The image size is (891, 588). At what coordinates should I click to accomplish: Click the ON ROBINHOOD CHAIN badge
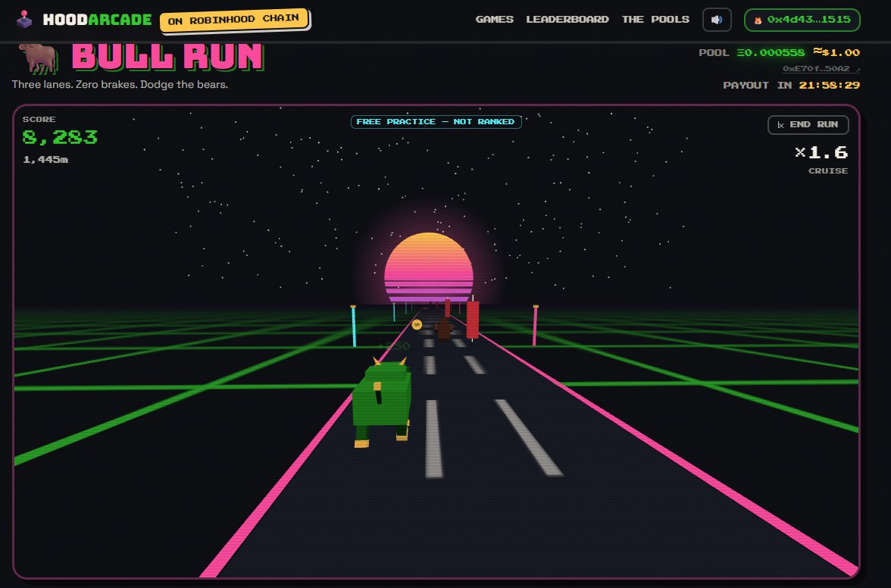234,20
